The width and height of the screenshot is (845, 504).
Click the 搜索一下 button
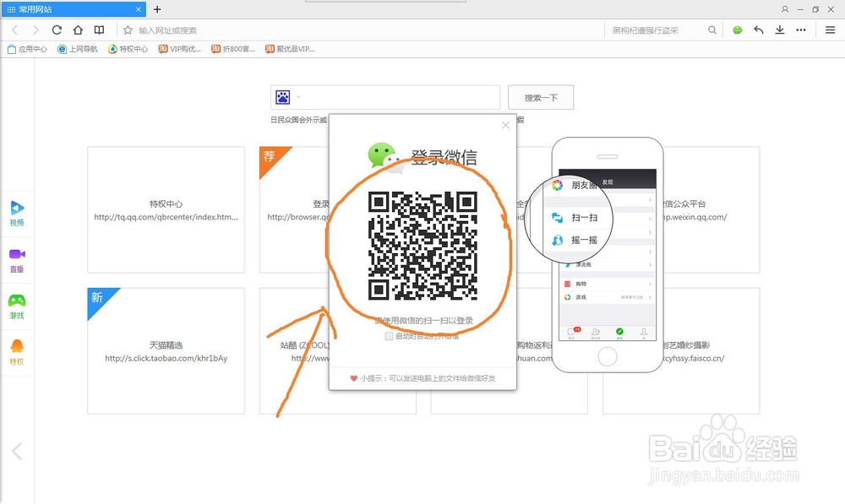click(x=541, y=97)
